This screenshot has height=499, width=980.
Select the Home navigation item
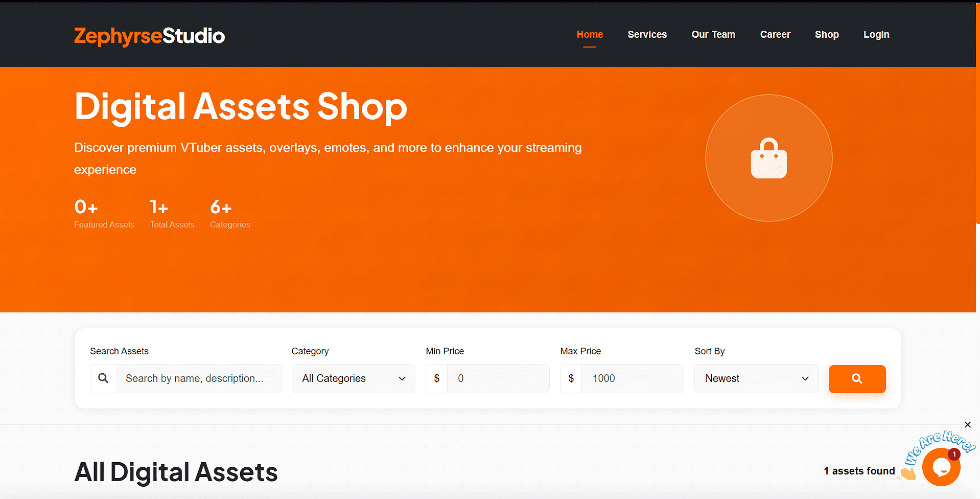tap(589, 34)
